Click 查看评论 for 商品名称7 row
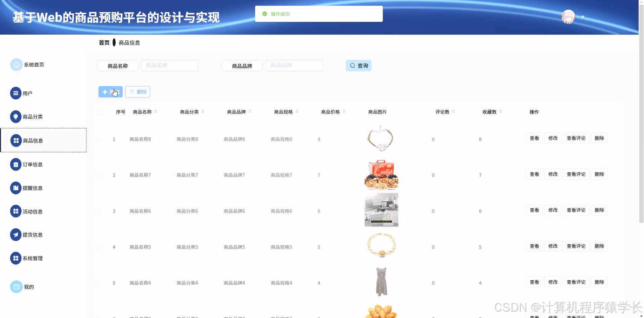 pos(576,174)
